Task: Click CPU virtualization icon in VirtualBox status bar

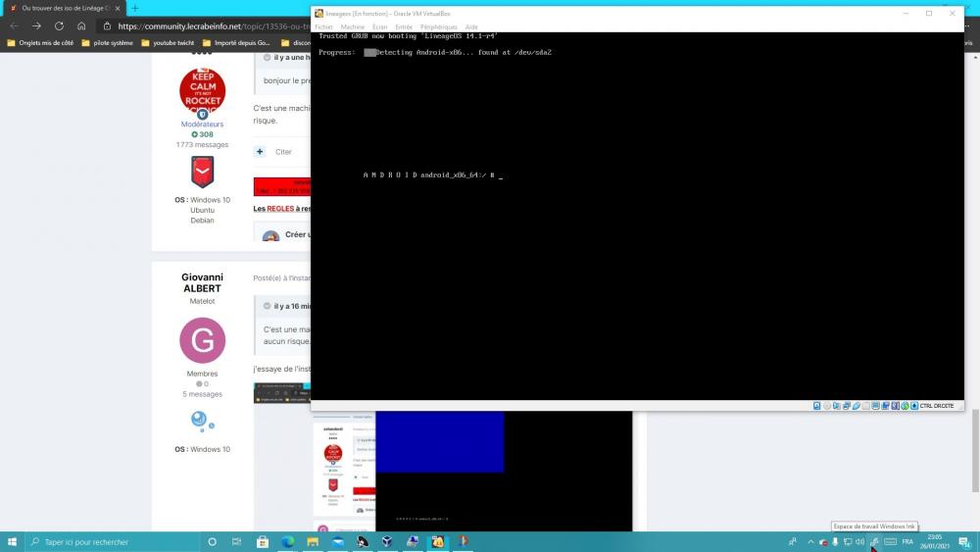Action: [x=895, y=406]
